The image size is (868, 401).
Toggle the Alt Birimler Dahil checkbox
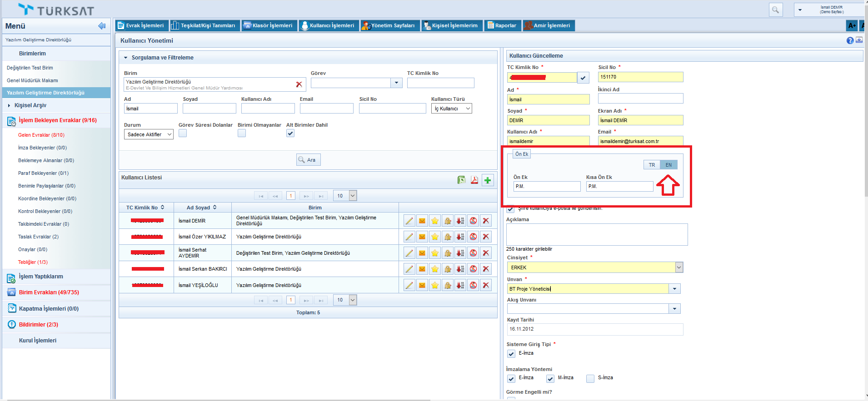(290, 133)
